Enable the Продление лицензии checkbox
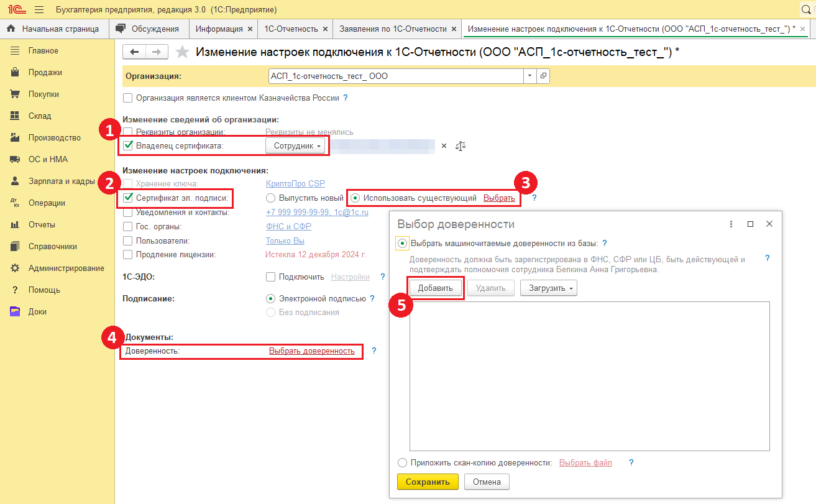Image resolution: width=816 pixels, height=504 pixels. [x=128, y=254]
